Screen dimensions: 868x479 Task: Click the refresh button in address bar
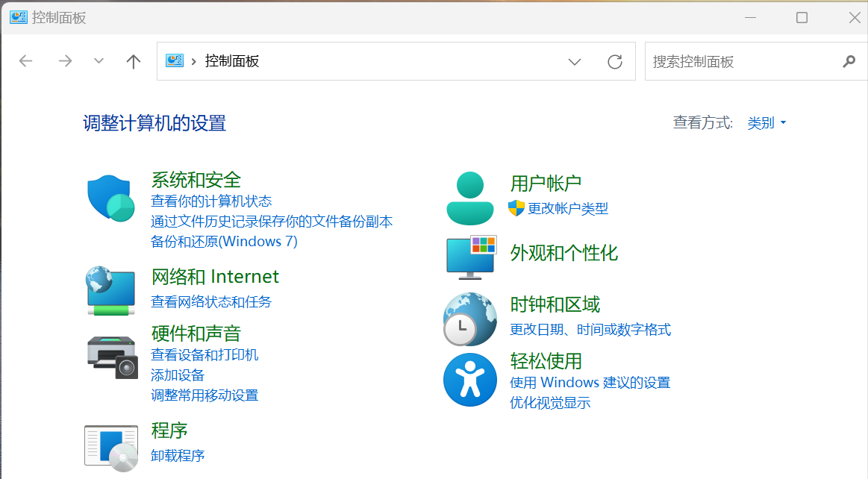pyautogui.click(x=615, y=61)
